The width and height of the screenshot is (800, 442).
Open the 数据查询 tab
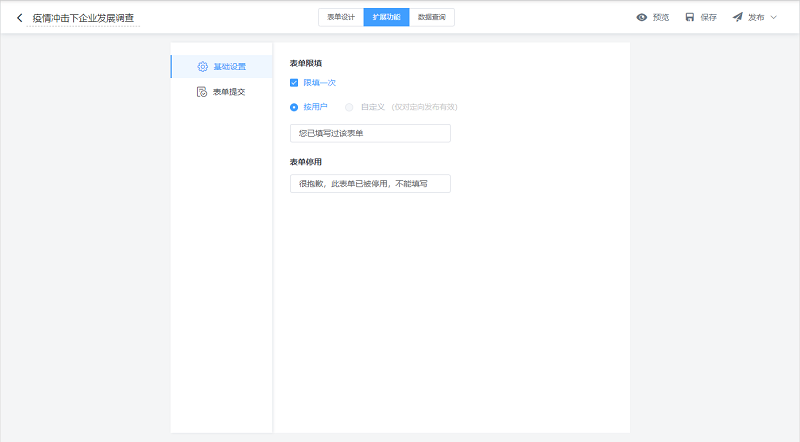[x=432, y=17]
